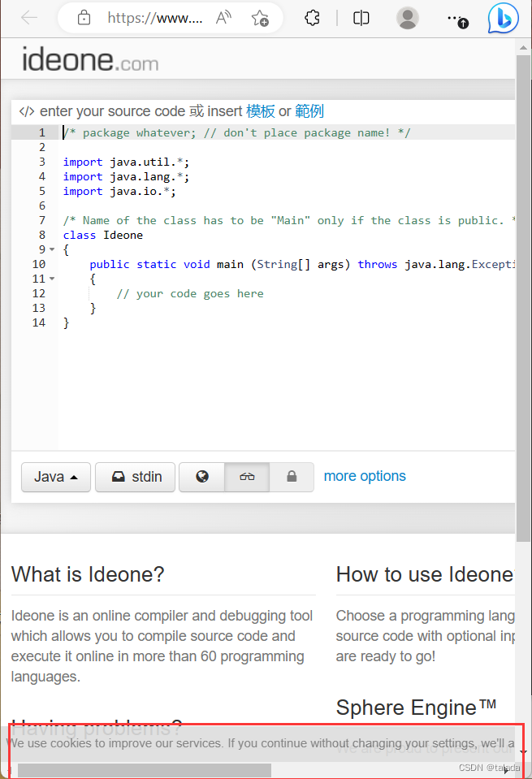Click the 'What is Ideone?' heading

[x=88, y=574]
